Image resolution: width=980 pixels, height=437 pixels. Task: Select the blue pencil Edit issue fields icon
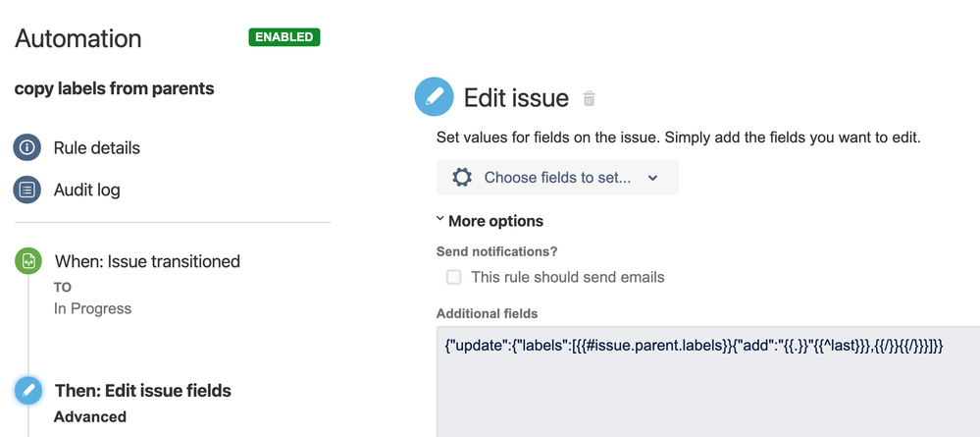click(x=28, y=391)
